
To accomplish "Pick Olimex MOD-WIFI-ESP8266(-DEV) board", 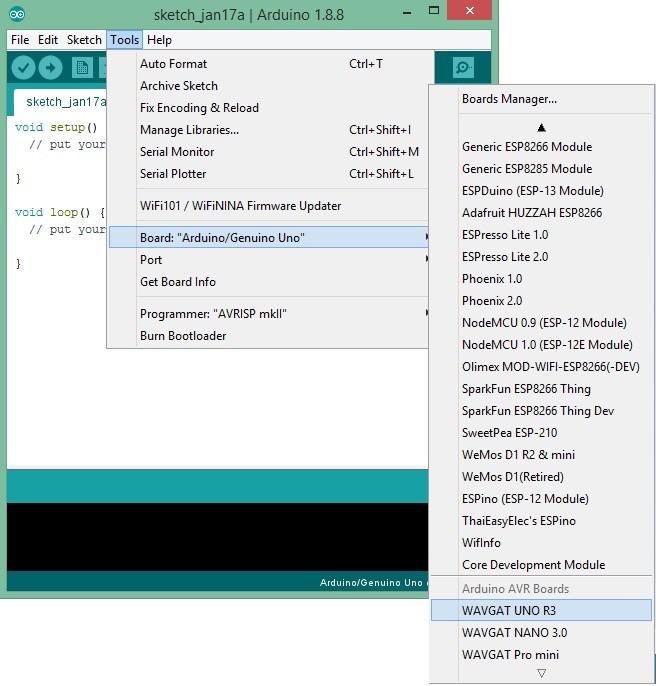I will (x=541, y=367).
